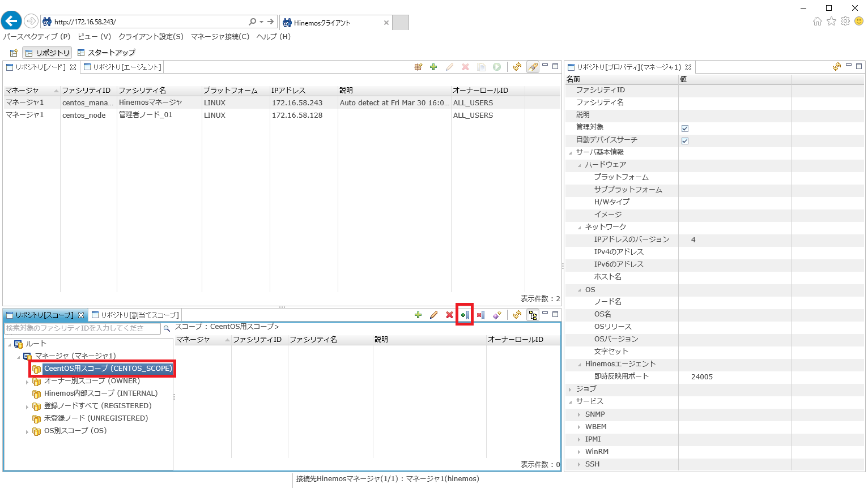Viewport: 868px width, 488px height.
Task: Switch to リポジトリ[割当てスコープ] tab
Action: (x=135, y=315)
